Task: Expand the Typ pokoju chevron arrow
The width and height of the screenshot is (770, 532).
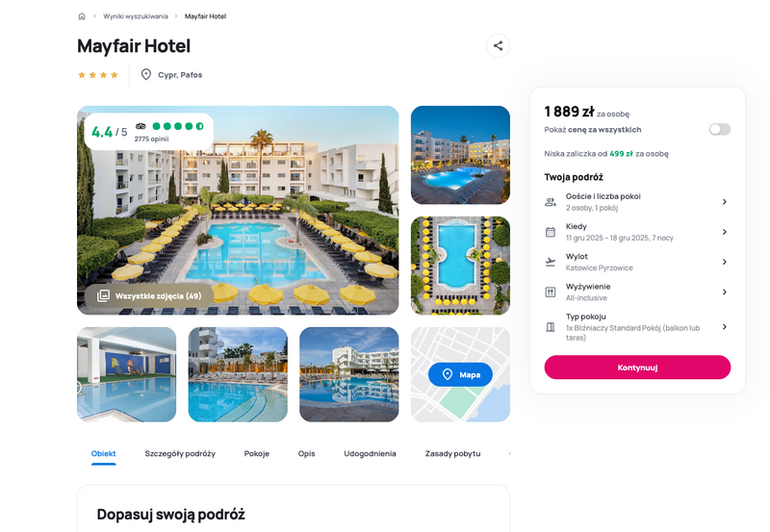Action: tap(725, 327)
